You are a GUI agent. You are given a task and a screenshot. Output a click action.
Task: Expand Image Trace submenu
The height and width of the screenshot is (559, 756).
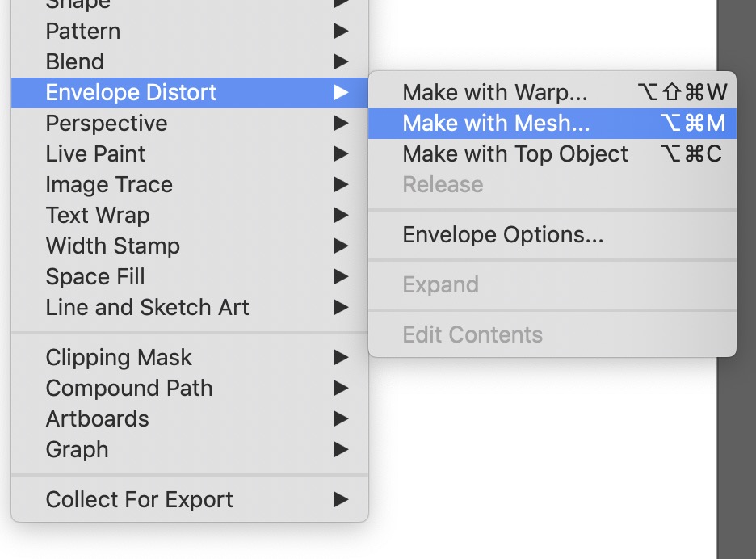(109, 185)
